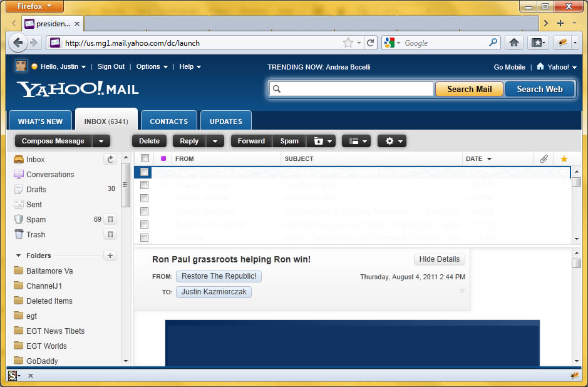Sort by the star flag column

[564, 159]
